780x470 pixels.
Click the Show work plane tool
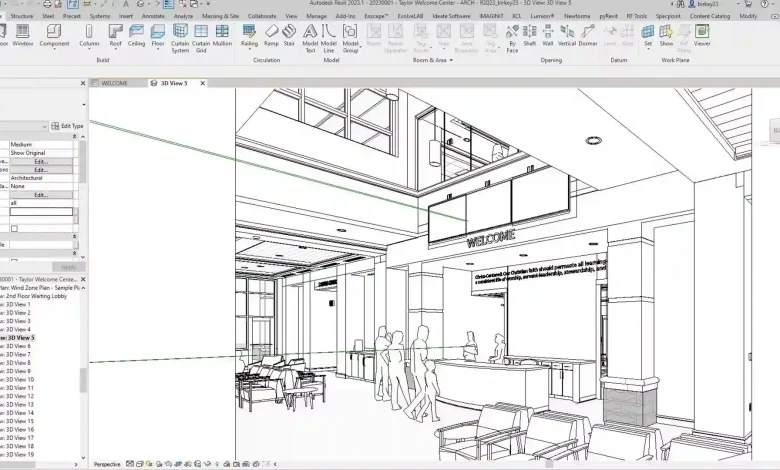666,35
